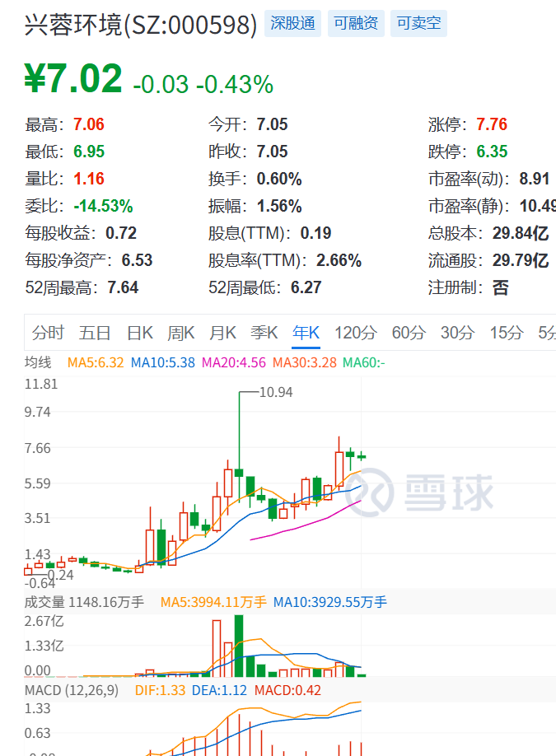Open the 深股通 tag
This screenshot has width=556, height=756.
[292, 23]
